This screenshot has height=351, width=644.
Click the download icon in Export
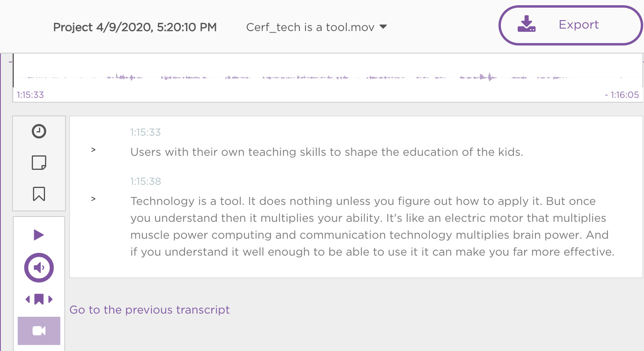[527, 24]
